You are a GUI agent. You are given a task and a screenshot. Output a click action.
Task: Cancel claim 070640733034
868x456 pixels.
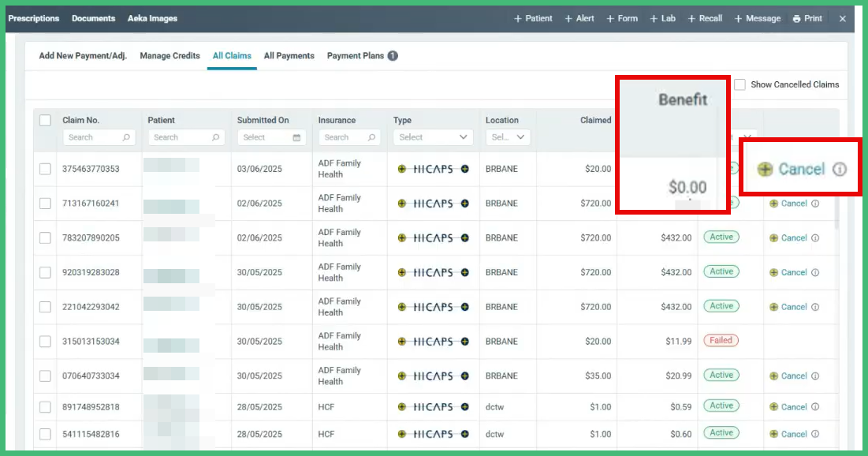[x=788, y=376]
